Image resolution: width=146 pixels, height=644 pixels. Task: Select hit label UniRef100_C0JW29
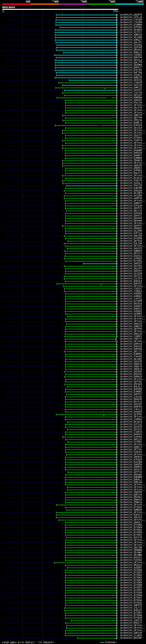[131, 635]
